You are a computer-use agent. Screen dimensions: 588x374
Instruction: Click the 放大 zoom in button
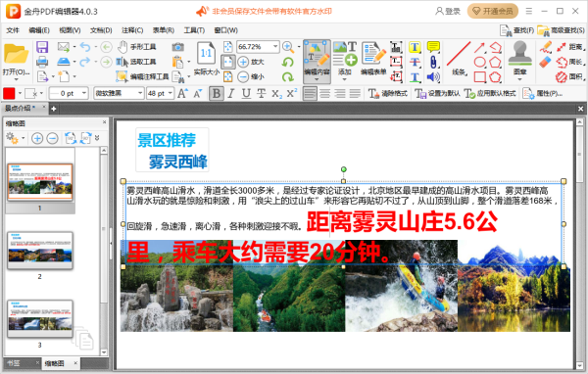click(251, 62)
